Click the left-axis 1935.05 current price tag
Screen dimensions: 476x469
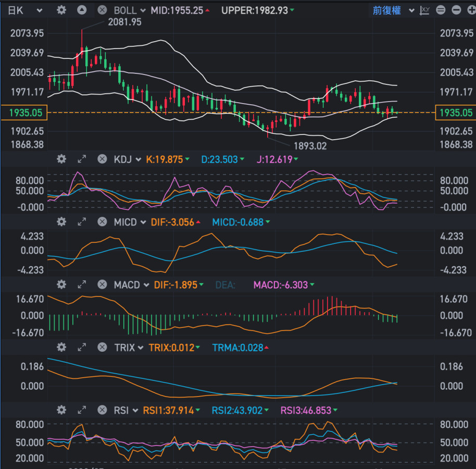tap(24, 113)
